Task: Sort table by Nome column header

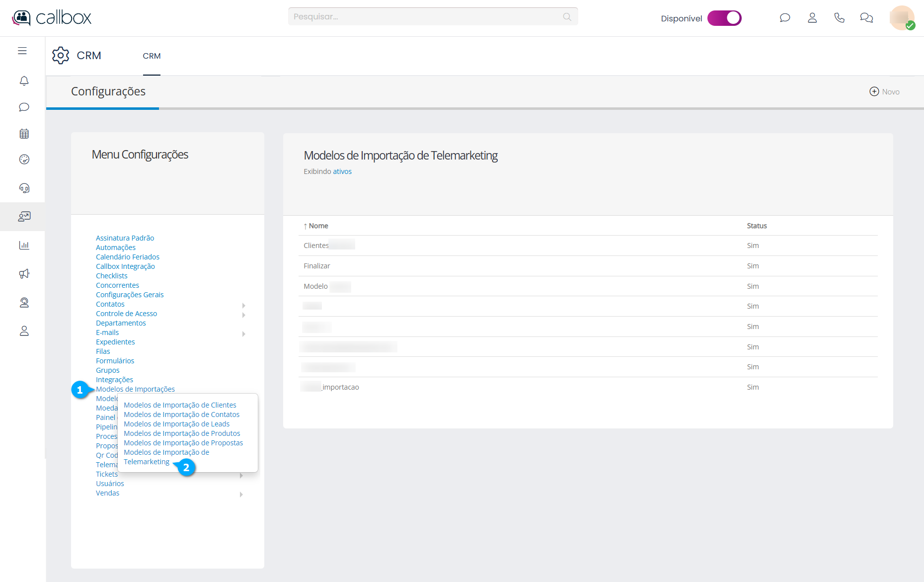Action: click(x=318, y=226)
